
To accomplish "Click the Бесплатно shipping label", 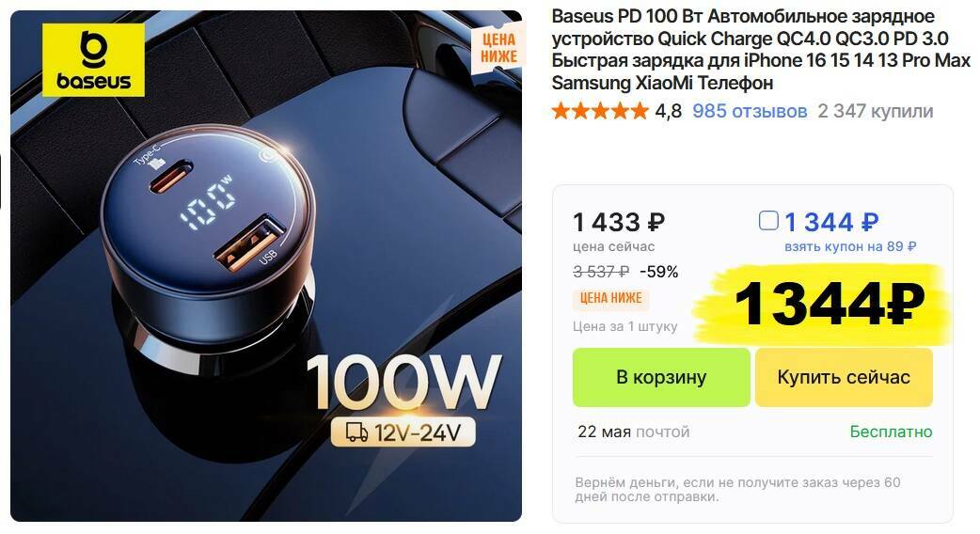I will click(891, 432).
